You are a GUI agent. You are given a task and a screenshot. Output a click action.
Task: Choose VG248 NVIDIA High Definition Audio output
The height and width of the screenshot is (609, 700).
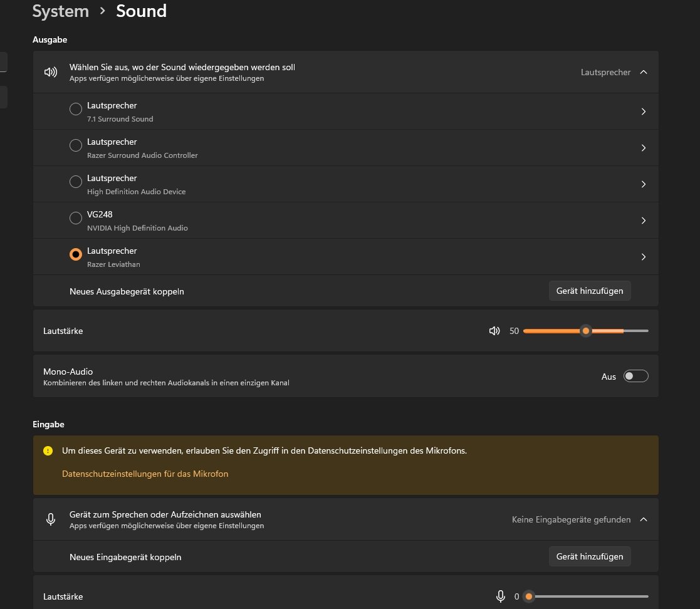(x=76, y=218)
